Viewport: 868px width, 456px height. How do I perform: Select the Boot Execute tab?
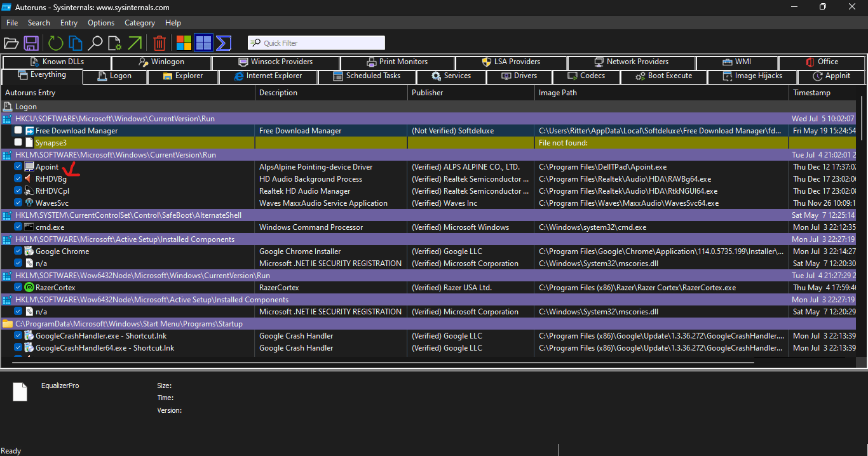664,76
